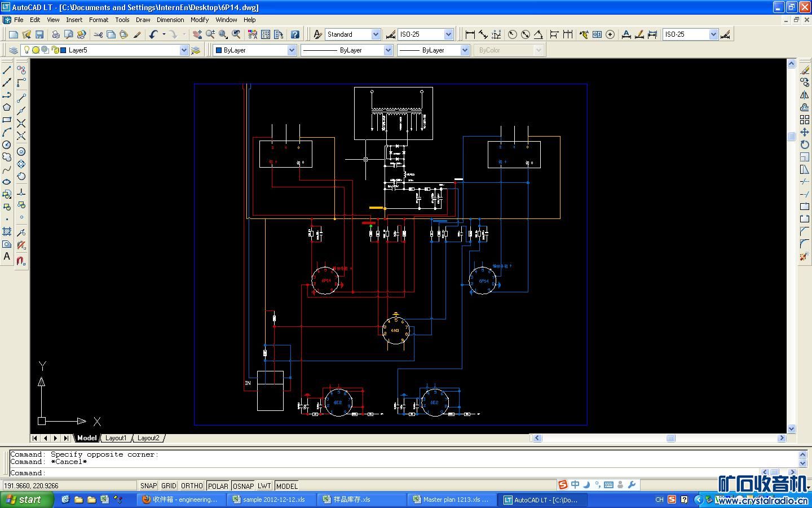Open the Layer5 layer dropdown
Image resolution: width=812 pixels, height=508 pixels.
[x=184, y=50]
